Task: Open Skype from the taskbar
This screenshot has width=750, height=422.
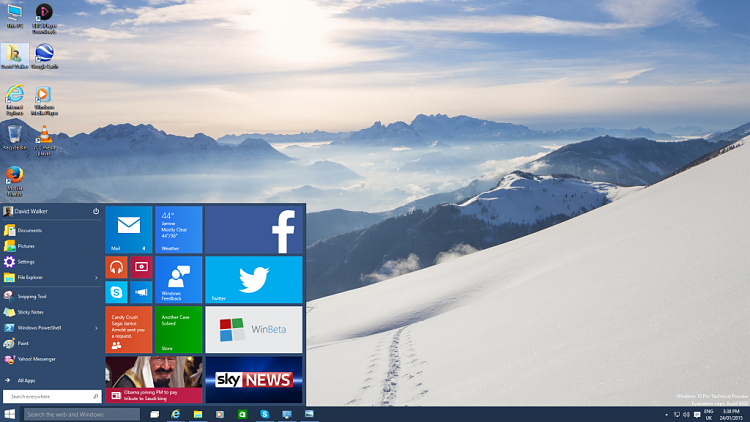Action: click(265, 414)
